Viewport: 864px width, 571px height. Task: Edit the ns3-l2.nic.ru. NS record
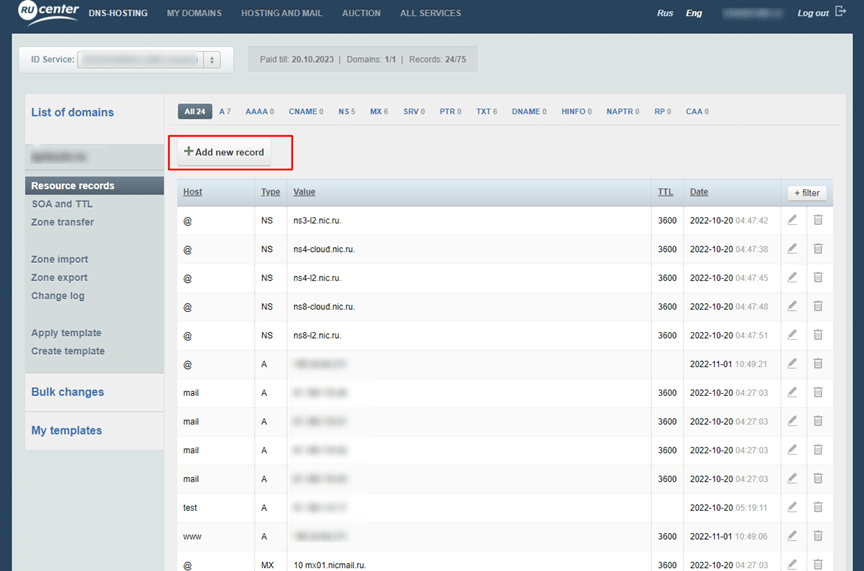792,220
